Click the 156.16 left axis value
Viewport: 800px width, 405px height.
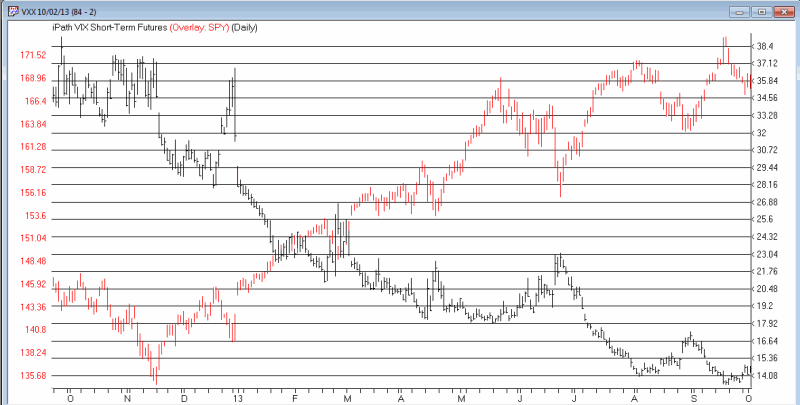33,193
